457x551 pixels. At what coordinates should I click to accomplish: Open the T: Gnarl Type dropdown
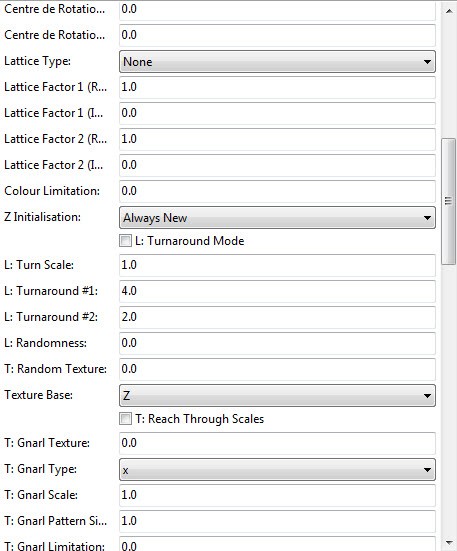277,470
